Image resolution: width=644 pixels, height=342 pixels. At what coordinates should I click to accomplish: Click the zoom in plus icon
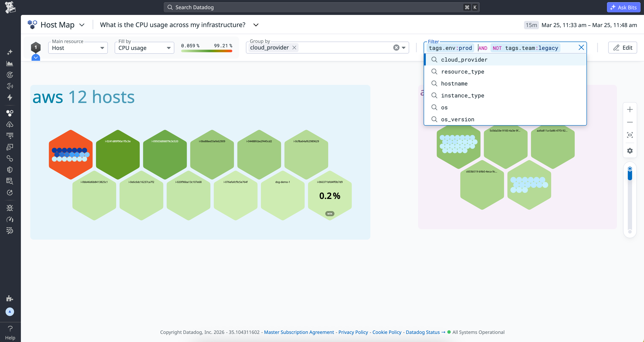630,110
